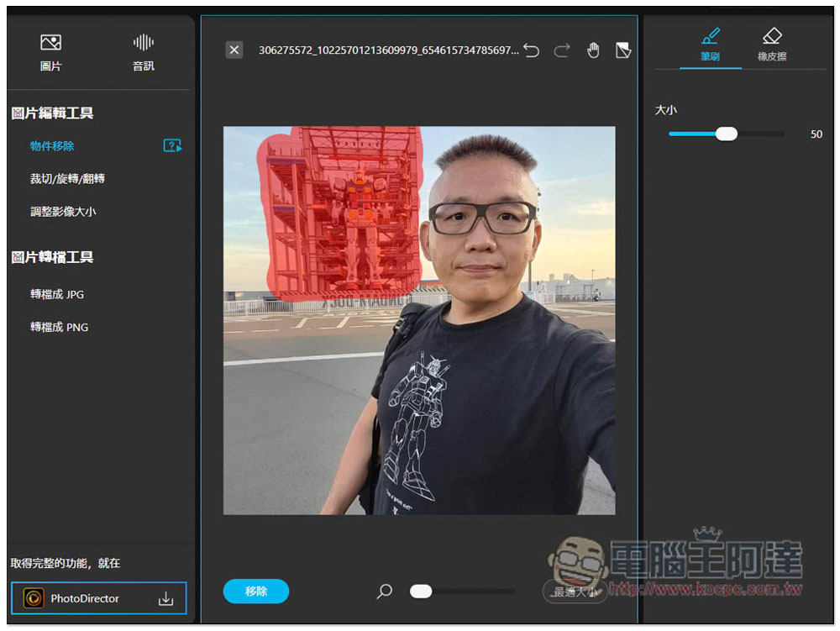This screenshot has width=840, height=631.
Task: Click the magnifier zoom icon
Action: (x=385, y=592)
